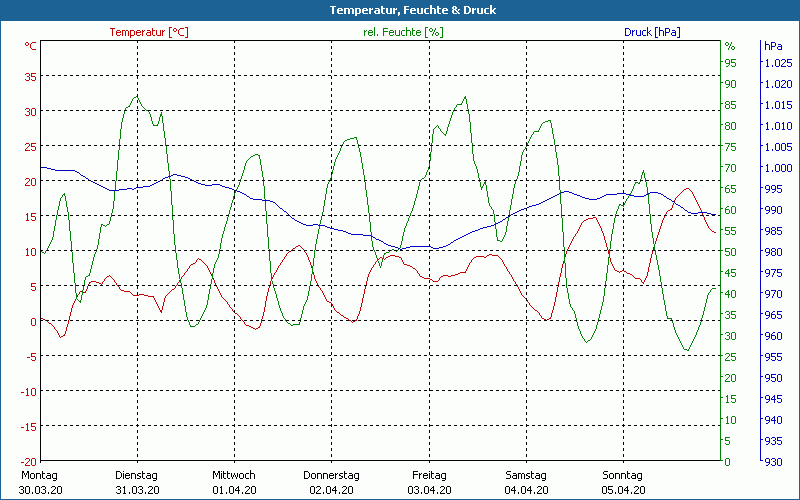Click the '%' humidity axis unit label
This screenshot has width=800, height=500.
[730, 46]
